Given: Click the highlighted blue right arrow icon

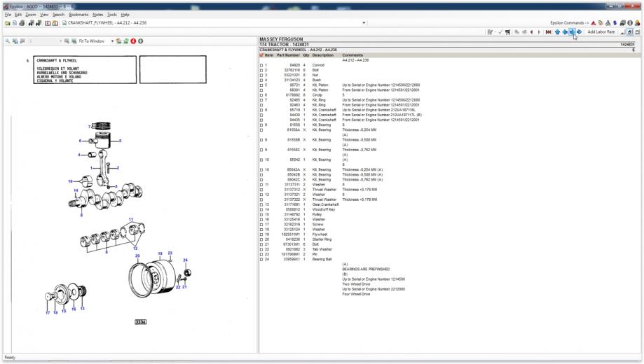Looking at the screenshot, I should [x=572, y=32].
